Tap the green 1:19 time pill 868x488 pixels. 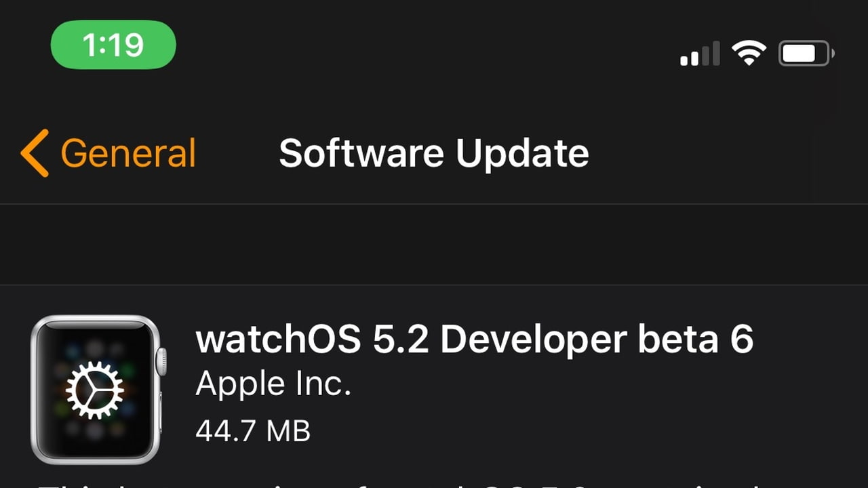point(113,45)
